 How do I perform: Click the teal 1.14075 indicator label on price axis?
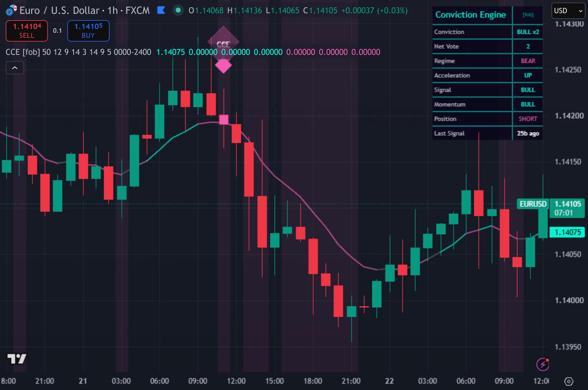pyautogui.click(x=567, y=232)
